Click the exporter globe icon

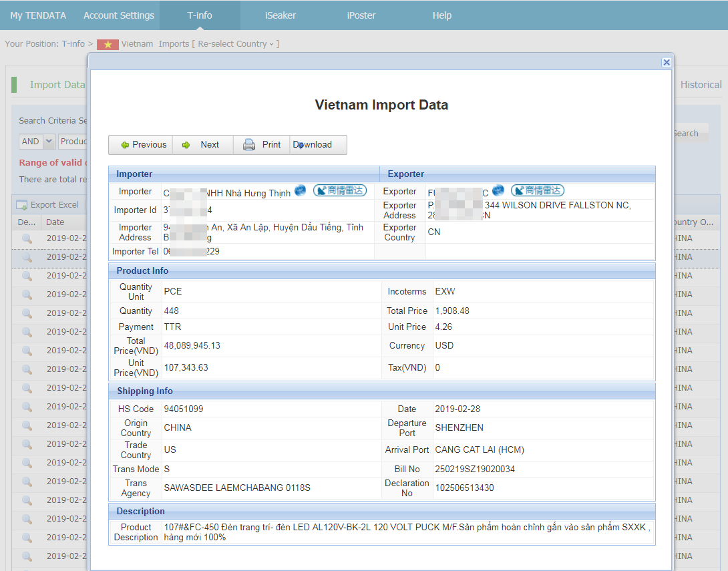(498, 190)
